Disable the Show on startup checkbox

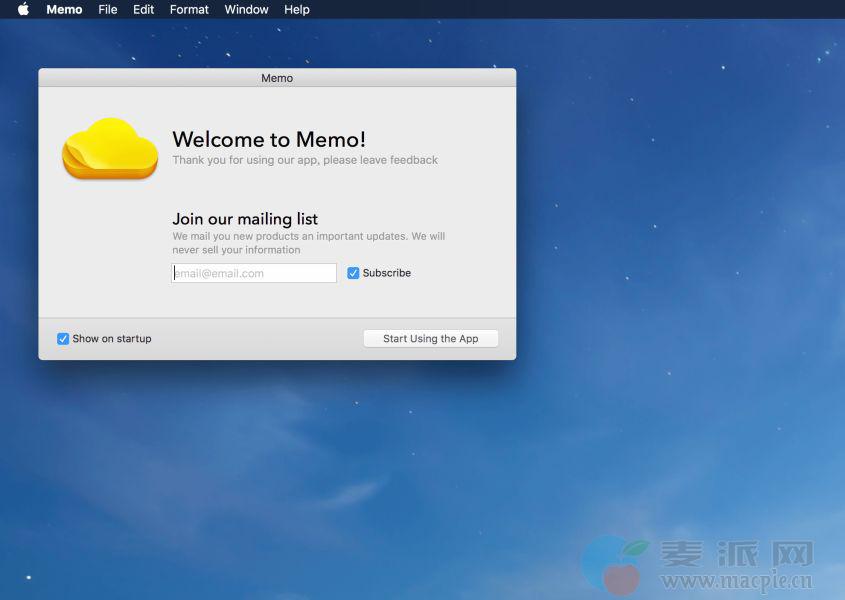[63, 339]
